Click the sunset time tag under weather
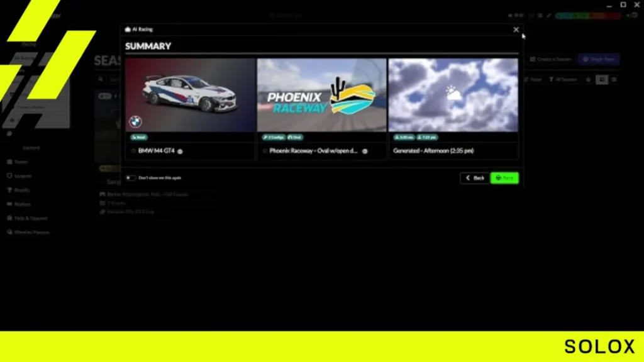 [x=427, y=138]
